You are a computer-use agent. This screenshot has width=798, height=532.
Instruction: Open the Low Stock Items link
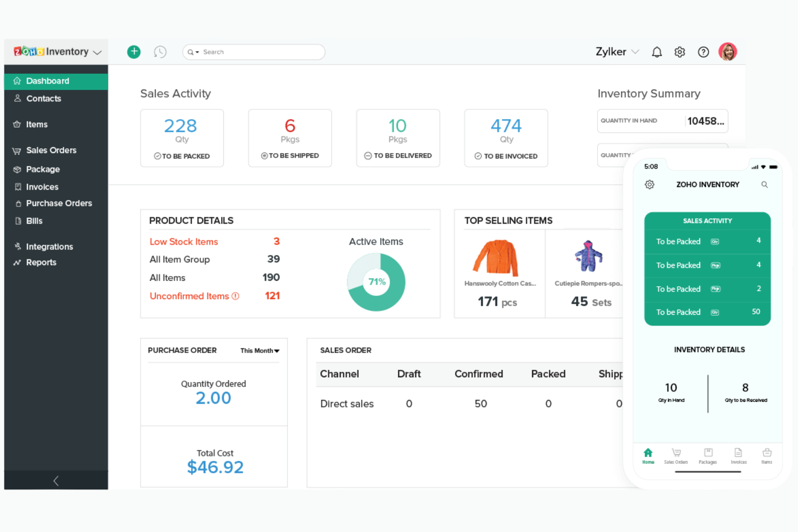183,241
